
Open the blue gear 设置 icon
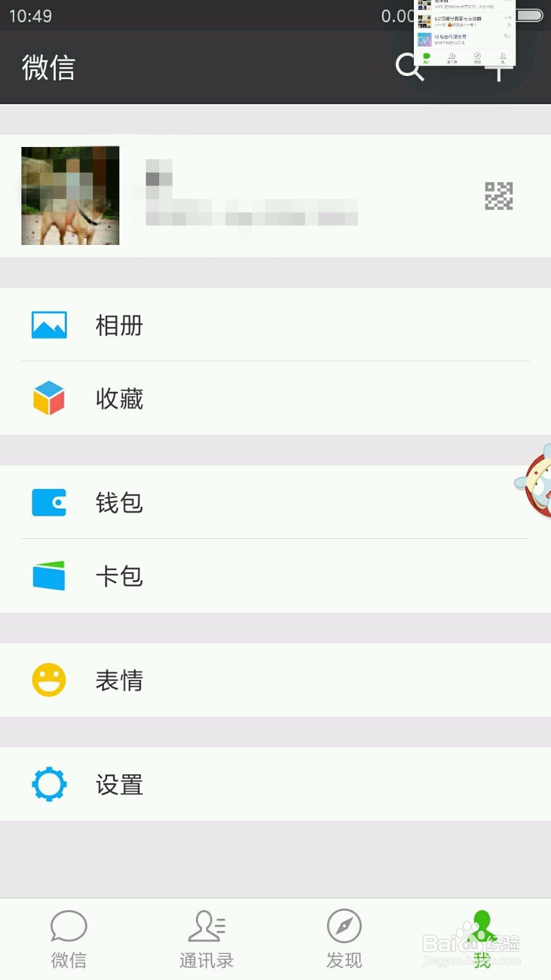click(49, 784)
